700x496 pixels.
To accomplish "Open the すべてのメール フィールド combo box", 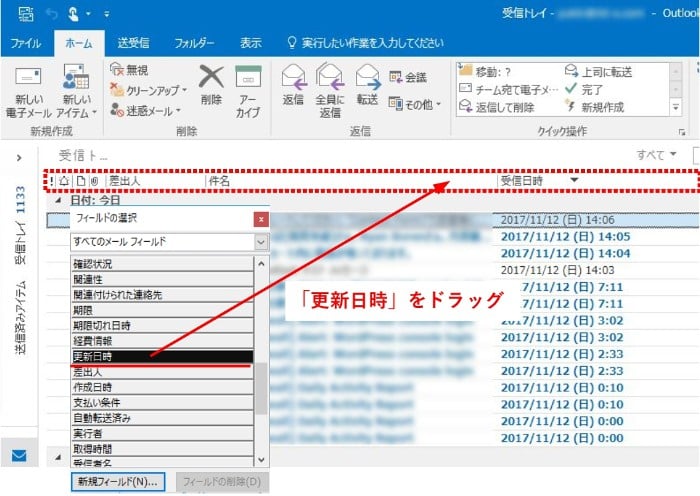I will (x=169, y=242).
